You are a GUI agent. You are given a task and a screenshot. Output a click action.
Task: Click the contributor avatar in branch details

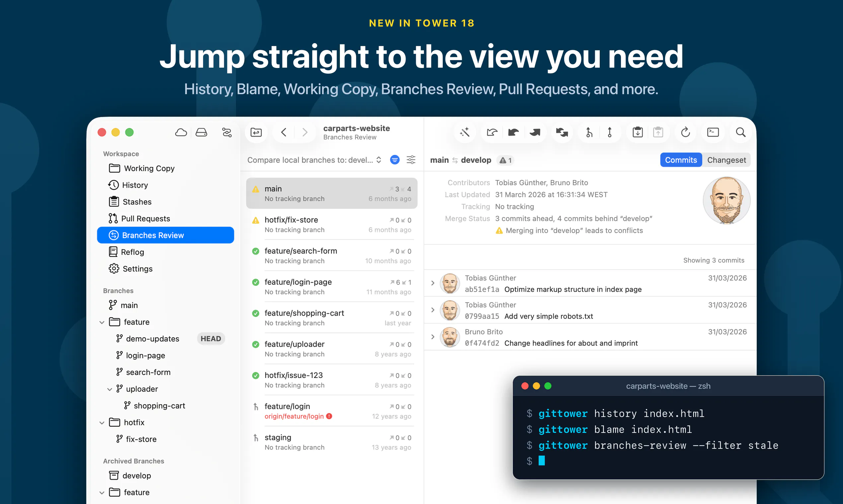pyautogui.click(x=727, y=200)
